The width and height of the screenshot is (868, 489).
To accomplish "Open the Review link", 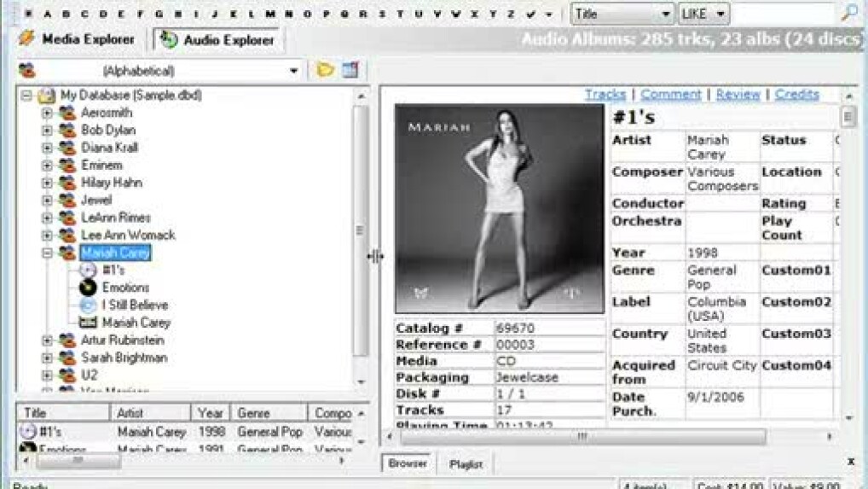I will tap(738, 95).
